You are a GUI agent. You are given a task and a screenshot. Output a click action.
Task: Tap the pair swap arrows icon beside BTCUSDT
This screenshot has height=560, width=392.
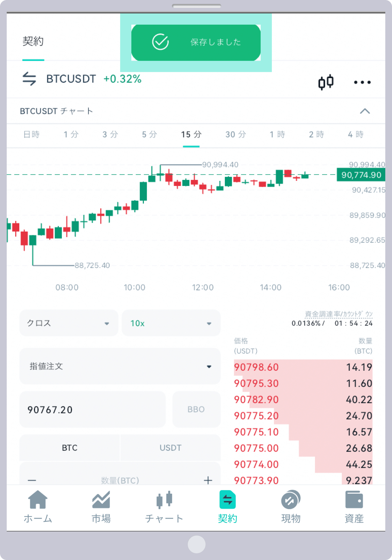(29, 79)
